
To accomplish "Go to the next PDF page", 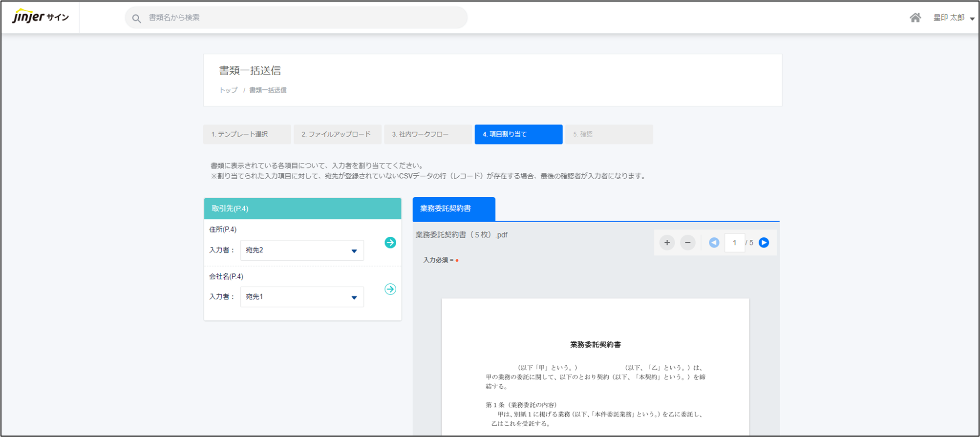I will [764, 243].
